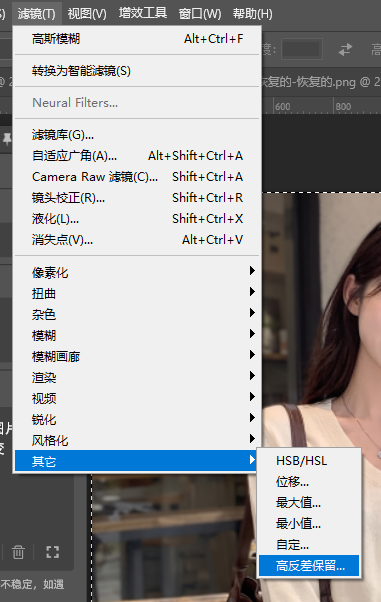Image resolution: width=381 pixels, height=602 pixels.
Task: Open the 帮助 menu
Action: click(x=252, y=14)
